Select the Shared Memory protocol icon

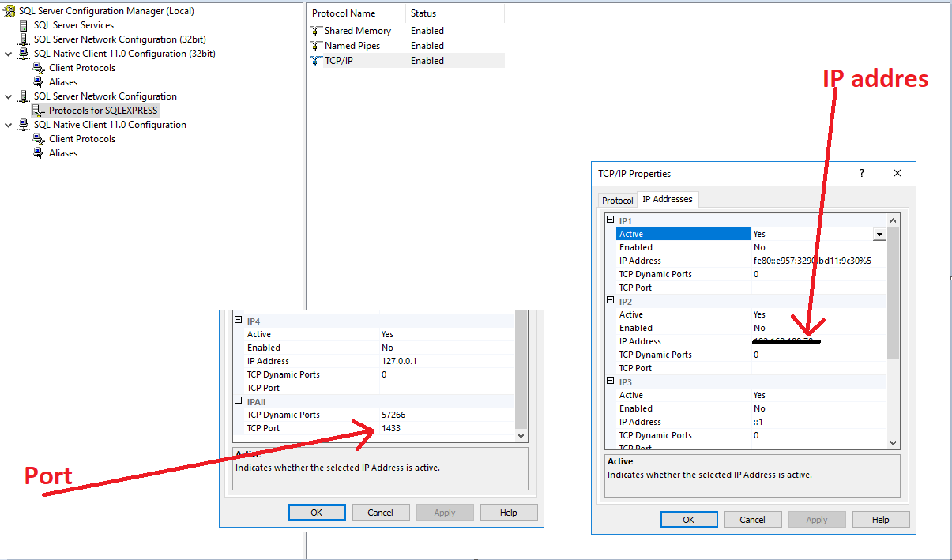317,31
